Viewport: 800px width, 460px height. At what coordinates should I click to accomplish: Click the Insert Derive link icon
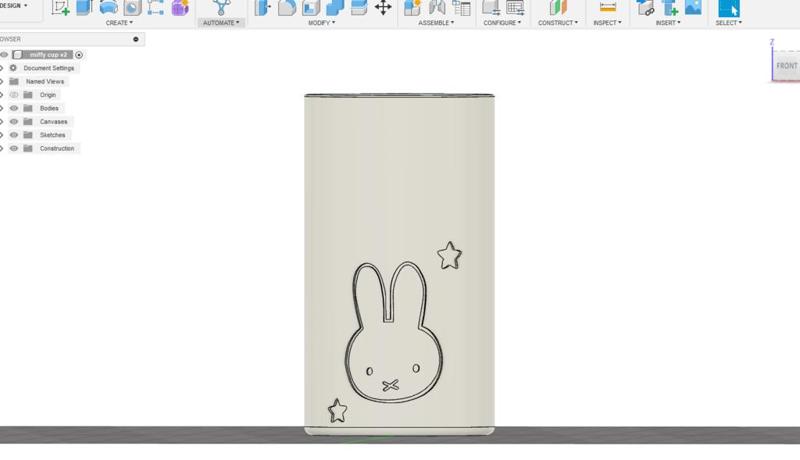coord(645,7)
